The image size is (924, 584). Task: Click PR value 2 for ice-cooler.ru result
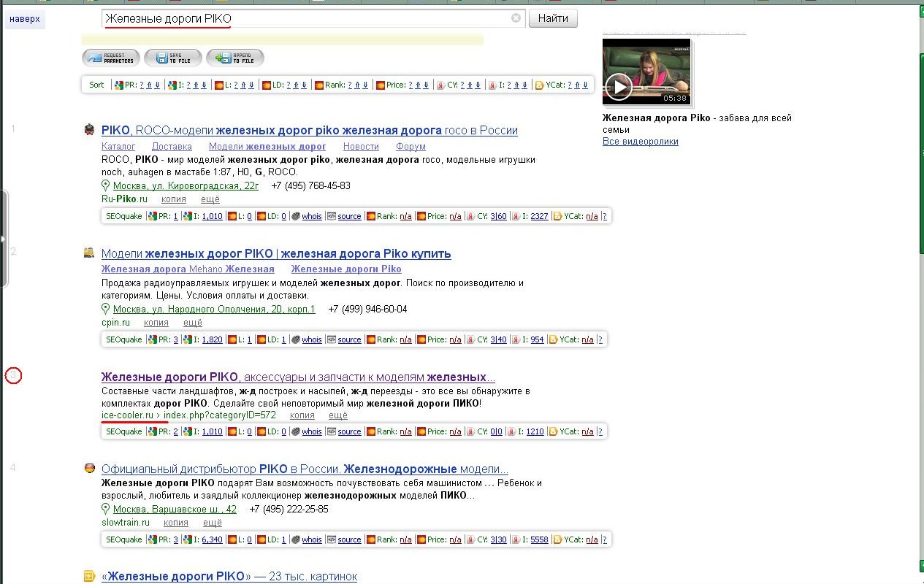click(175, 431)
